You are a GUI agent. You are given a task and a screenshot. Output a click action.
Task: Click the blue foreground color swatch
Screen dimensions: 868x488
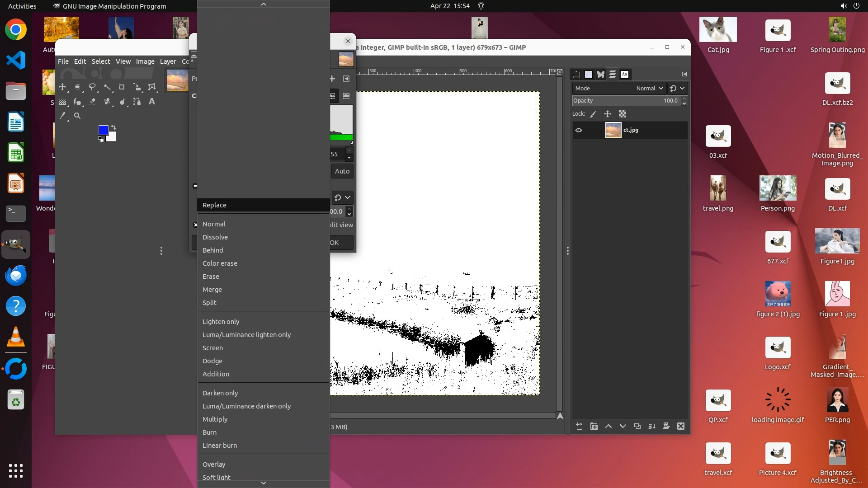[x=103, y=130]
